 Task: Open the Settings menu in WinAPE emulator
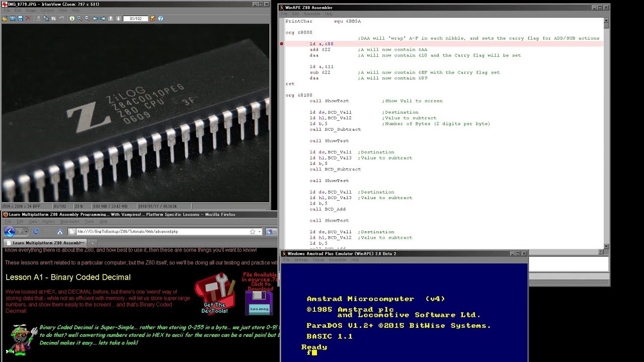tap(301, 260)
